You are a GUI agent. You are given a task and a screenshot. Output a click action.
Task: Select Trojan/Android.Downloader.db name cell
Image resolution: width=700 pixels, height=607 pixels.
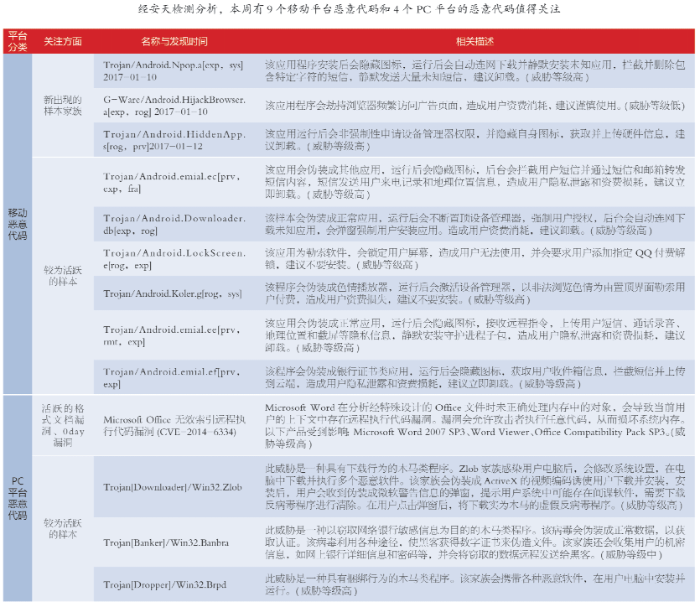(174, 224)
